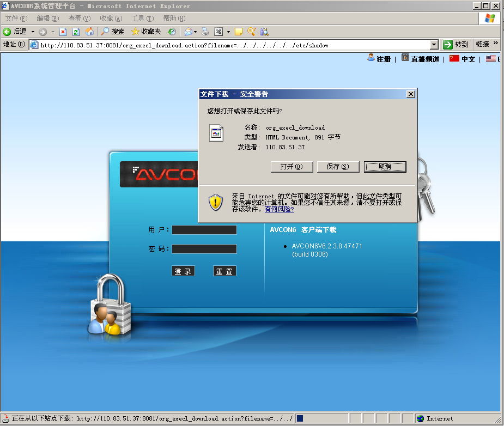The width and height of the screenshot is (504, 426).
Task: Switch language to Chinese (中文)
Action: pos(469,59)
